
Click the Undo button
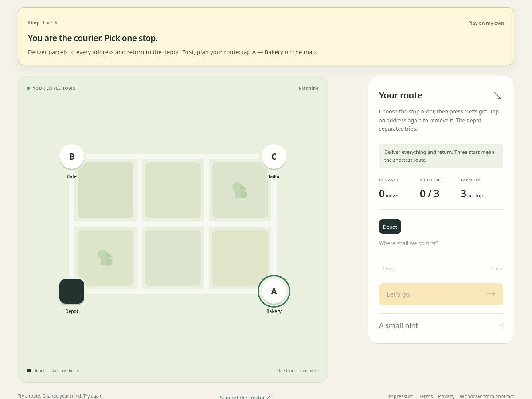389,269
